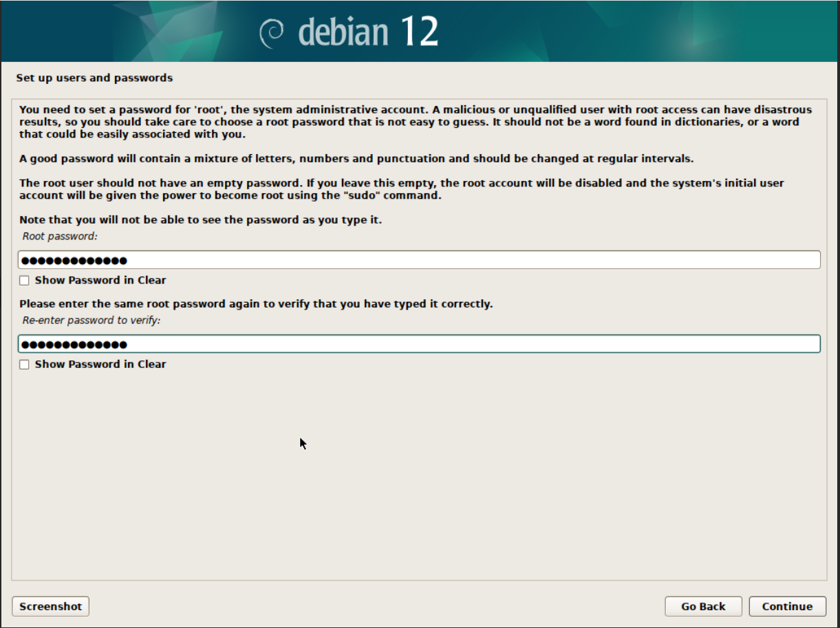The height and width of the screenshot is (628, 840).
Task: Click 'You need to set a password for root' paragraph
Action: [x=416, y=122]
